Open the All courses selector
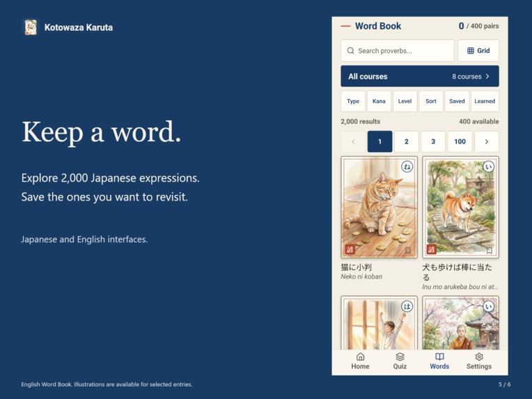 coord(420,77)
